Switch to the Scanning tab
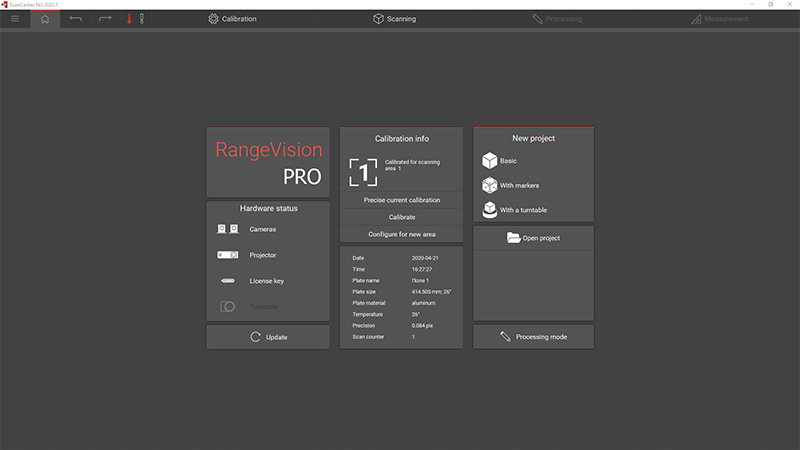Viewport: 800px width, 450px height. point(394,19)
